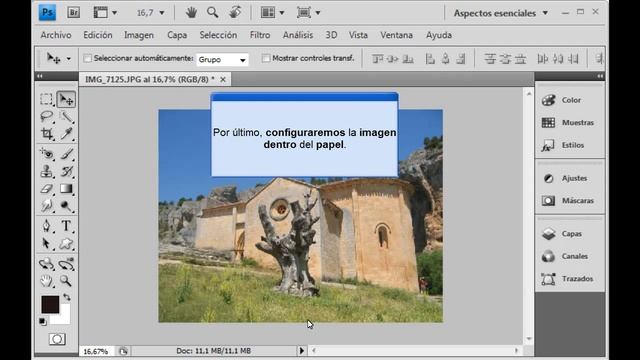Reset default foreground and background colors
The width and height of the screenshot is (640, 360).
coord(42,322)
